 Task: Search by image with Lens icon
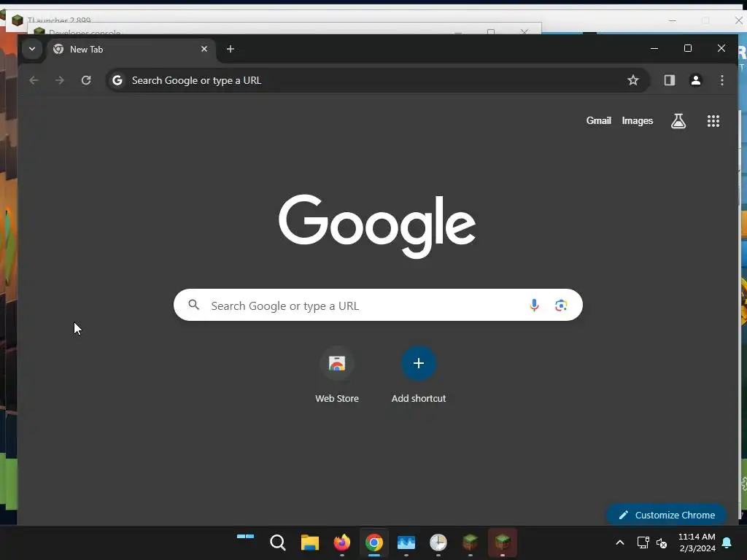click(x=561, y=306)
